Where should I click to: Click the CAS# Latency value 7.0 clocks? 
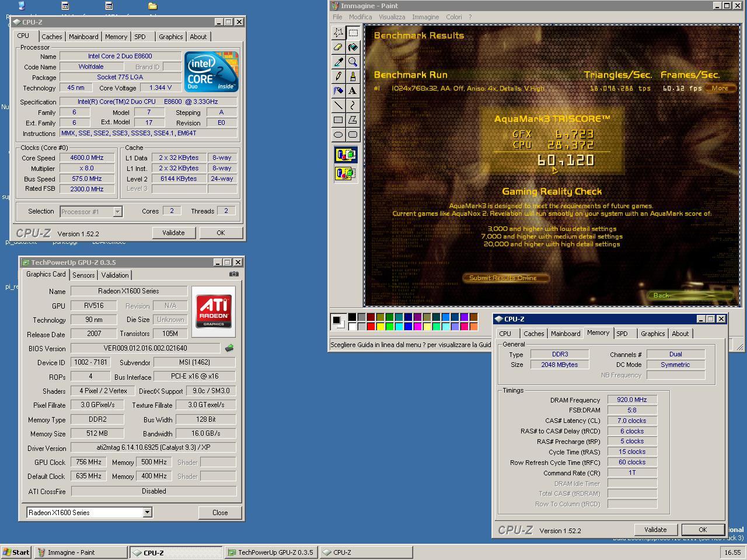tap(632, 421)
